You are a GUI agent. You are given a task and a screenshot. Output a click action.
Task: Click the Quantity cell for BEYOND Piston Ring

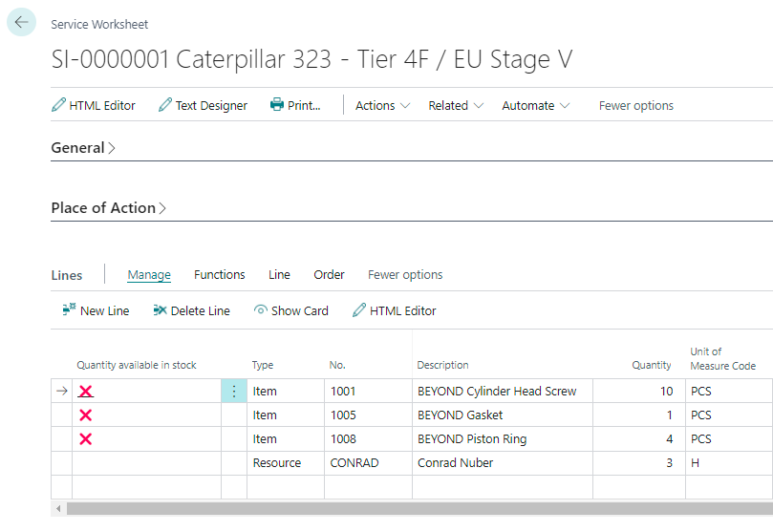pyautogui.click(x=638, y=439)
